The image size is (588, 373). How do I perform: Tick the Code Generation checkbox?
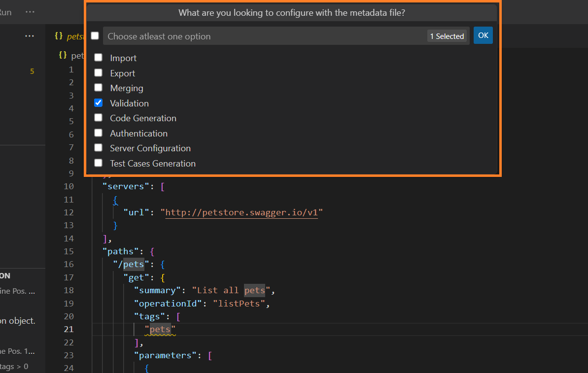click(x=98, y=118)
